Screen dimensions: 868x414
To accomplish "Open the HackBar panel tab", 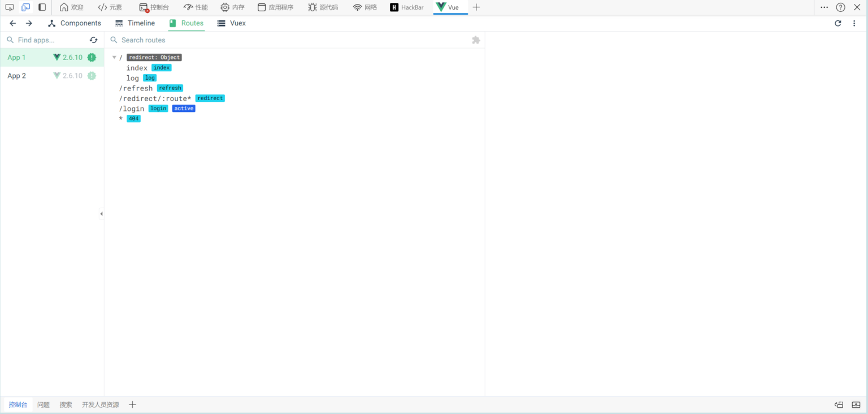I will [x=407, y=7].
